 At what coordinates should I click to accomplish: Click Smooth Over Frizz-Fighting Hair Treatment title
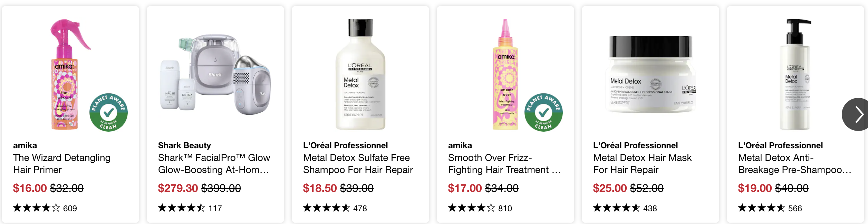coord(504,164)
